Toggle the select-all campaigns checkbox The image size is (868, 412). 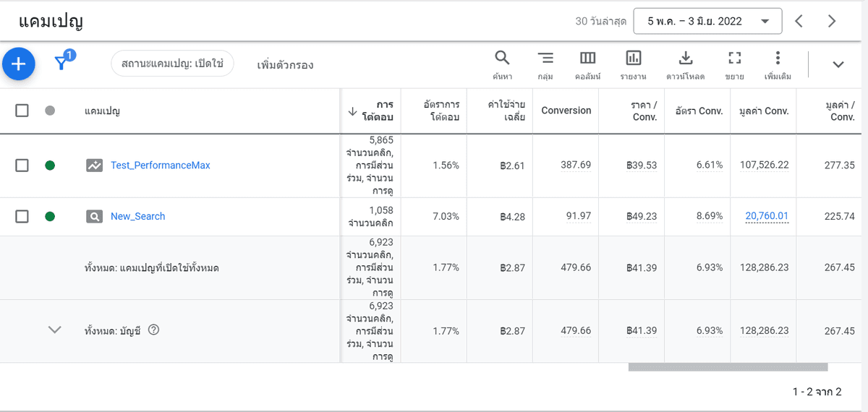[22, 111]
